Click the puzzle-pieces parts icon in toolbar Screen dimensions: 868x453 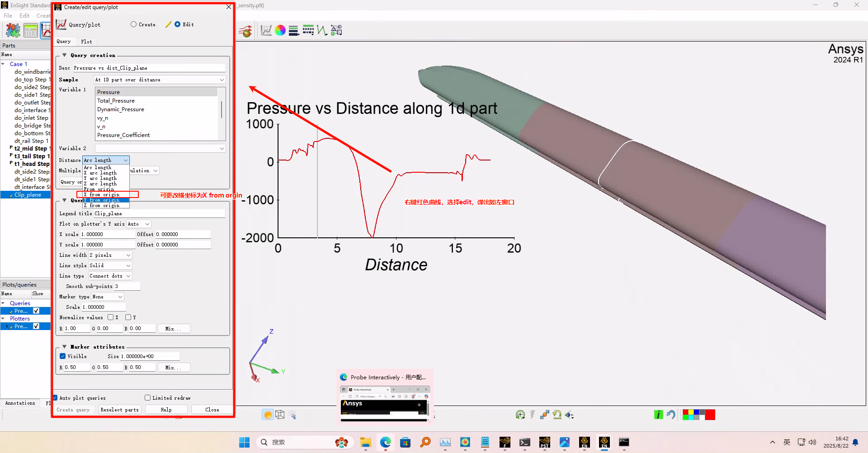[13, 30]
